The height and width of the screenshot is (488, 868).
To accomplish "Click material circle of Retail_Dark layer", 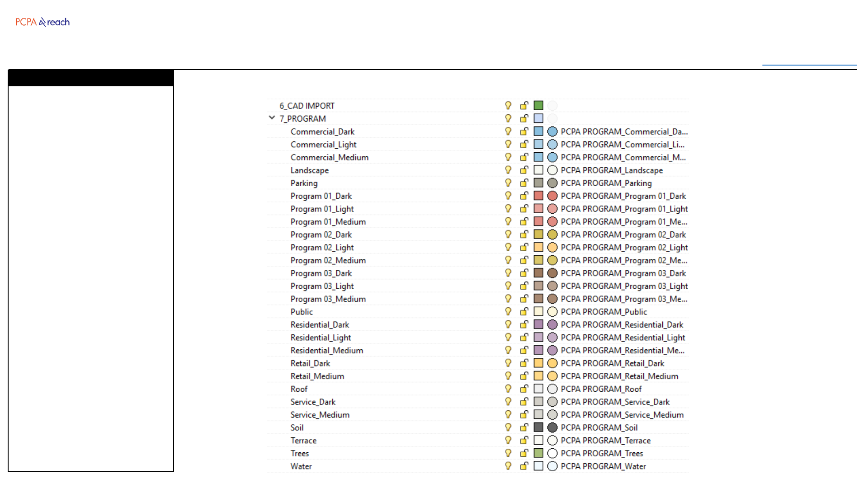I will (552, 363).
